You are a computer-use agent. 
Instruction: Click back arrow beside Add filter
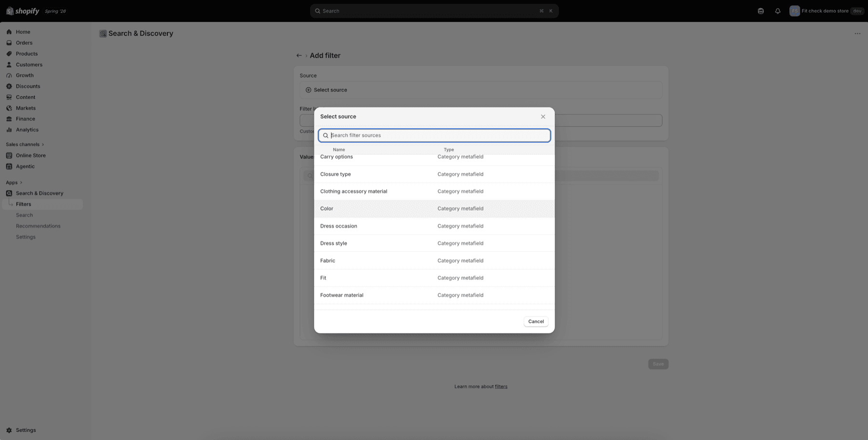(299, 55)
